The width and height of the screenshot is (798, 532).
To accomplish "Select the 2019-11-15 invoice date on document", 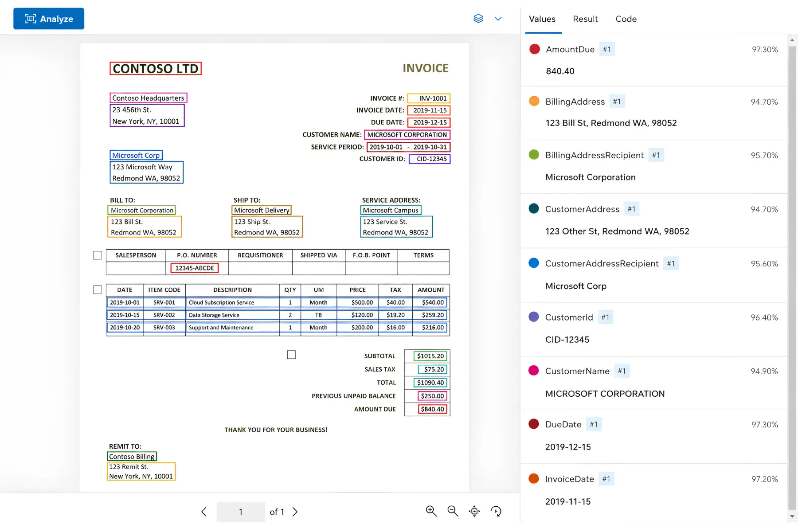I will coord(429,110).
